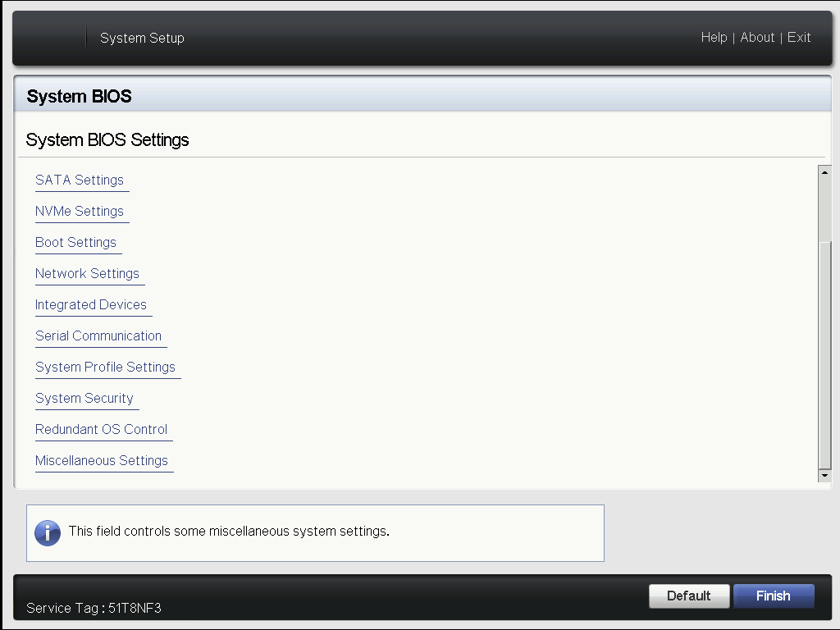Image resolution: width=840 pixels, height=630 pixels.
Task: Go to Boot Settings
Action: (x=75, y=242)
